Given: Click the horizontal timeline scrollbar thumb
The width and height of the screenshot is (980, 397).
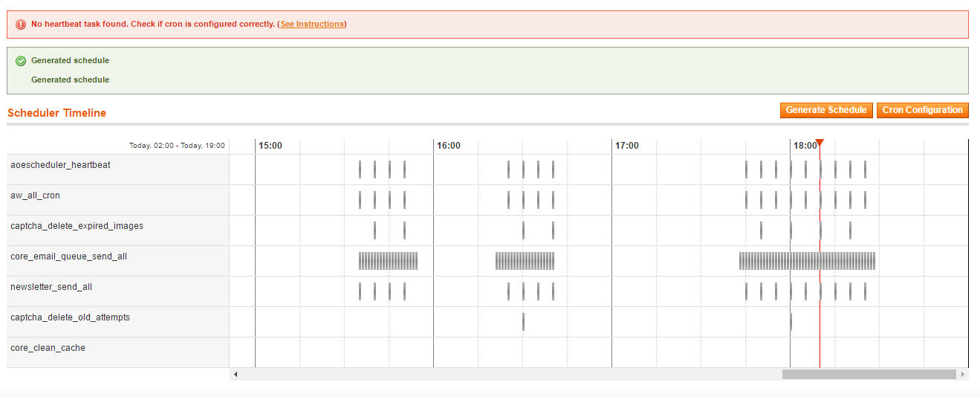Looking at the screenshot, I should [x=869, y=375].
